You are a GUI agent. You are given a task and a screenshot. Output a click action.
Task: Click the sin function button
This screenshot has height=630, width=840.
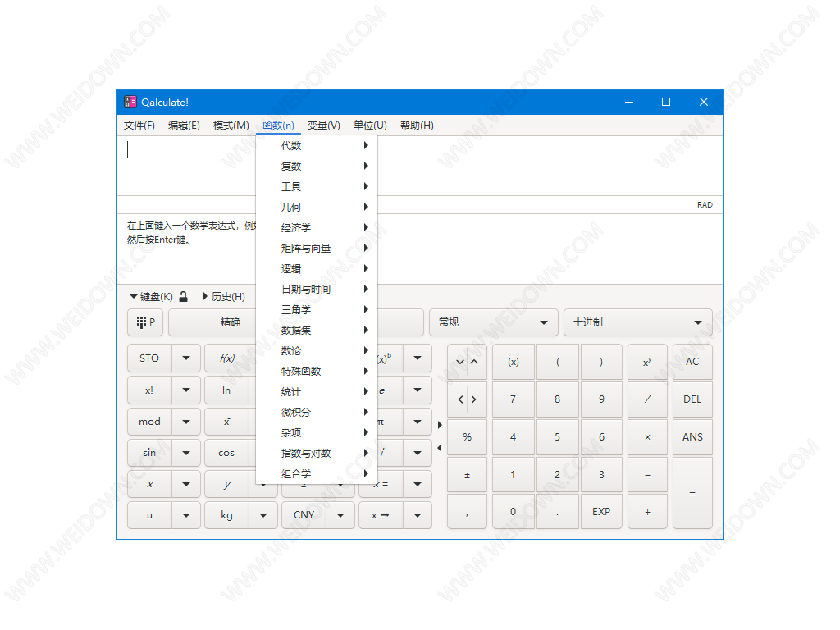(x=149, y=453)
